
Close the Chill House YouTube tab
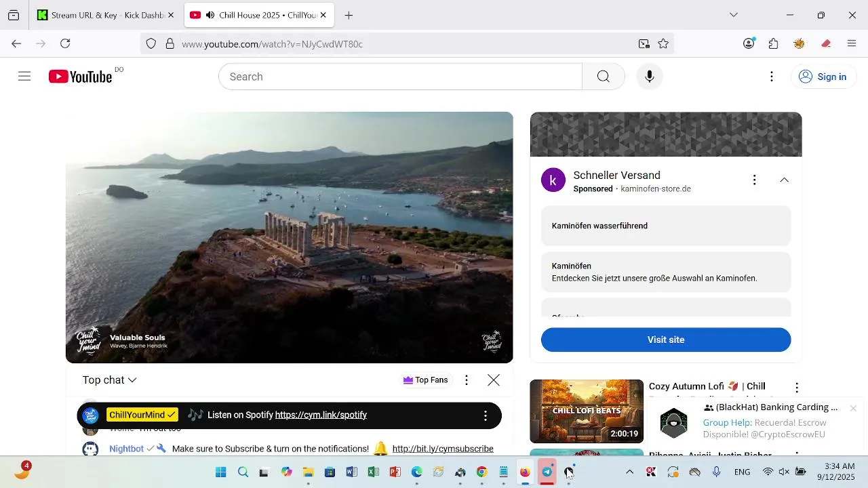tap(323, 15)
